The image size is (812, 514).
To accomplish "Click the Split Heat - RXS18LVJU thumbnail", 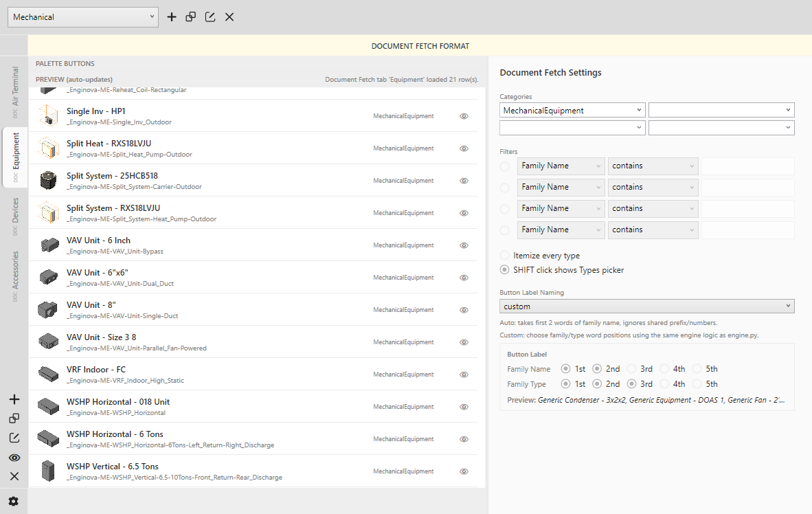I will pyautogui.click(x=48, y=148).
